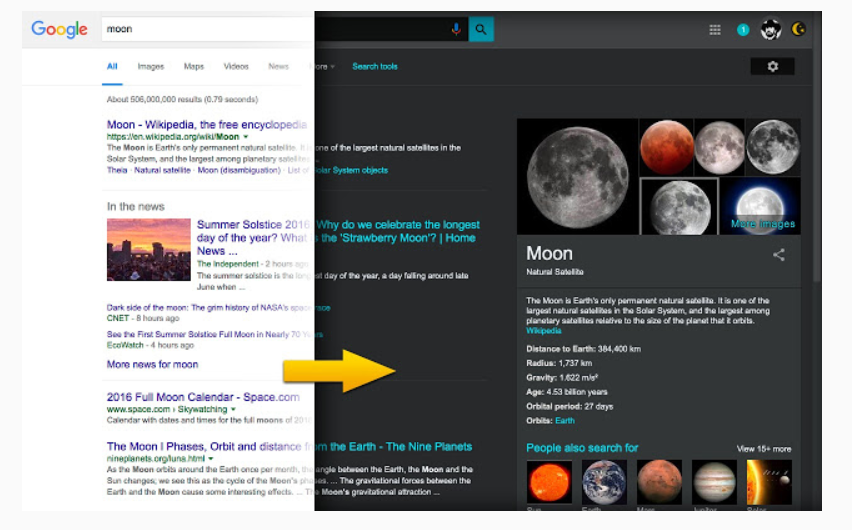The height and width of the screenshot is (530, 852).
Task: Click the Orbital period: 27 days fact
Action: [x=569, y=407]
